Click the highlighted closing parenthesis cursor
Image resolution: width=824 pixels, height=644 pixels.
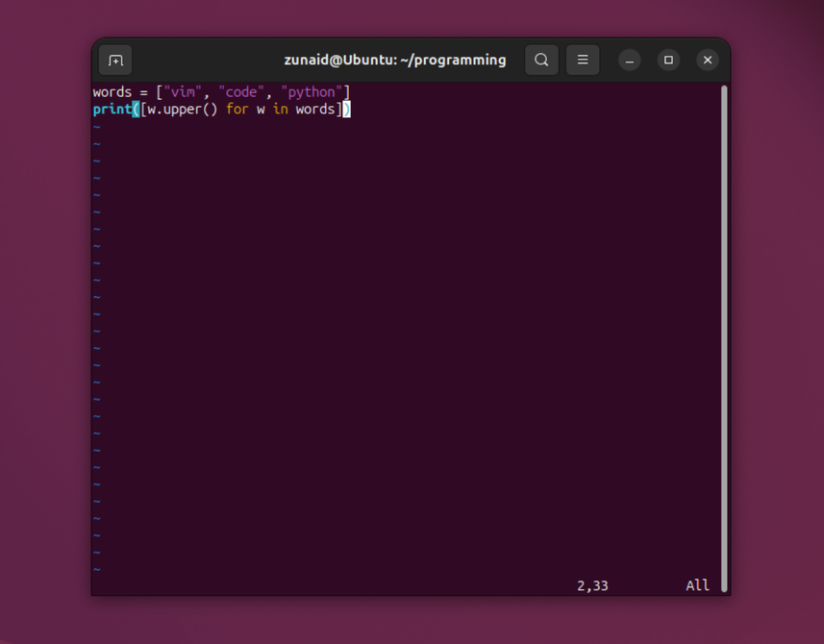point(346,110)
